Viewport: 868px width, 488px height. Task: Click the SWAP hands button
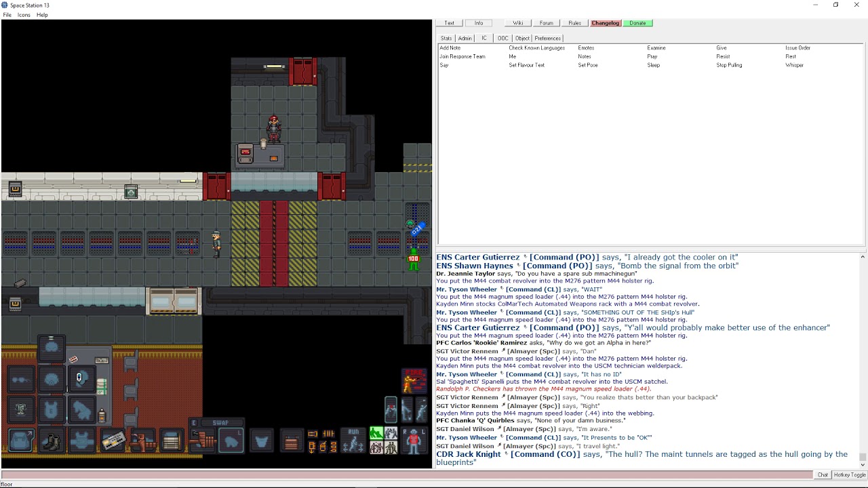222,422
